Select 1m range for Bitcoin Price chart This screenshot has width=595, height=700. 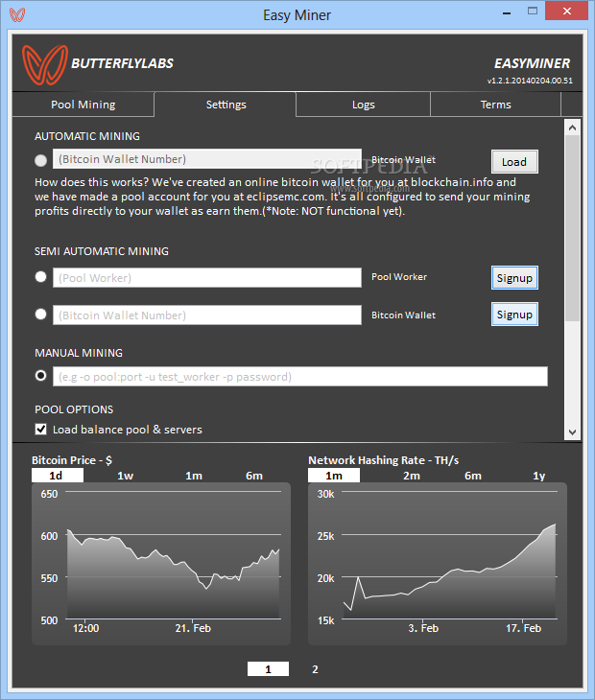click(194, 476)
